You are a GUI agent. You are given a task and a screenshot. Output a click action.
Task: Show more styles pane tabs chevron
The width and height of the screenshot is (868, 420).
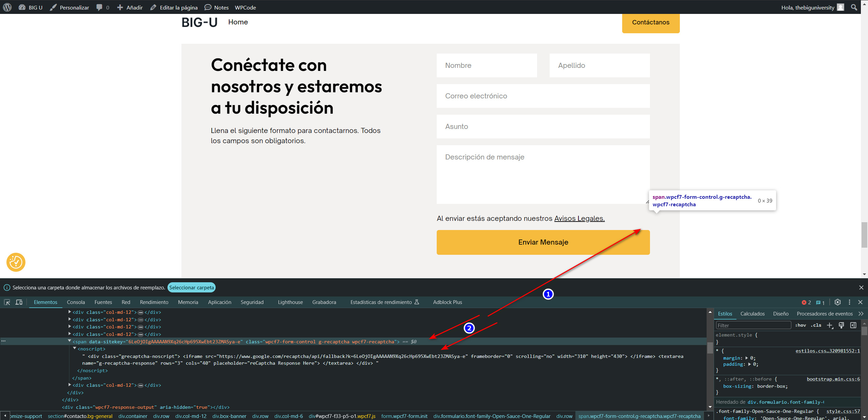pyautogui.click(x=861, y=313)
